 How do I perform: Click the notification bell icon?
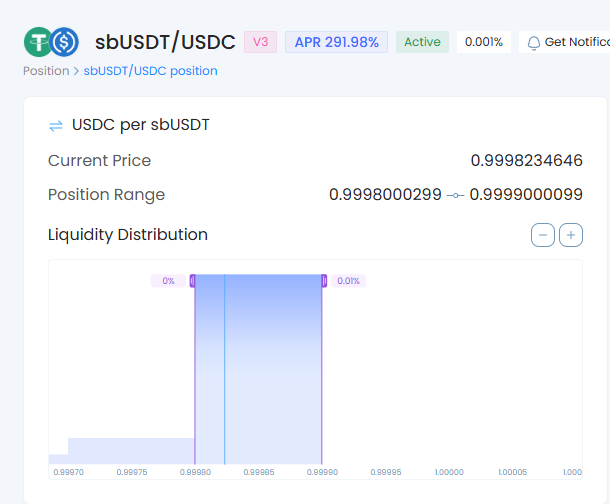point(534,42)
